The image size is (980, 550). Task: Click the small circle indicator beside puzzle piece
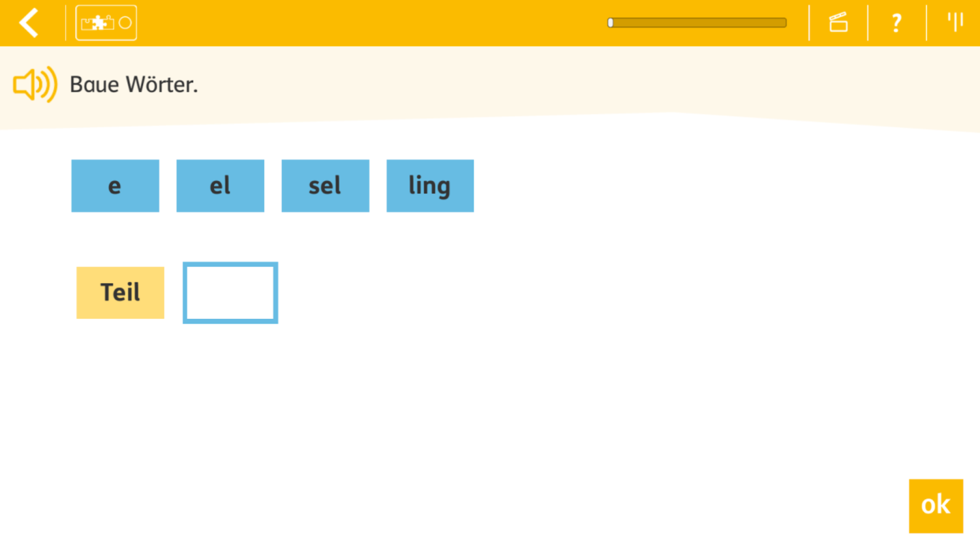[x=125, y=23]
